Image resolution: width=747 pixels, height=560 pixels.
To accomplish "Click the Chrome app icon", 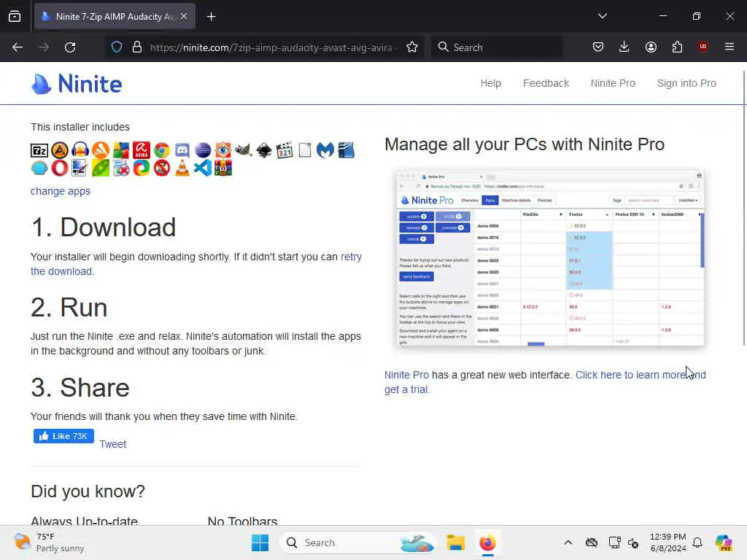I will click(x=162, y=150).
